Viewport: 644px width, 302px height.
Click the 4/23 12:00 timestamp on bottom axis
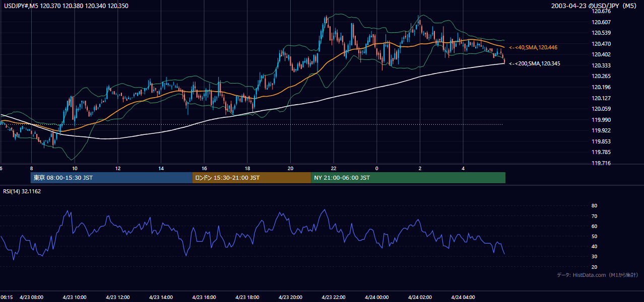click(117, 297)
